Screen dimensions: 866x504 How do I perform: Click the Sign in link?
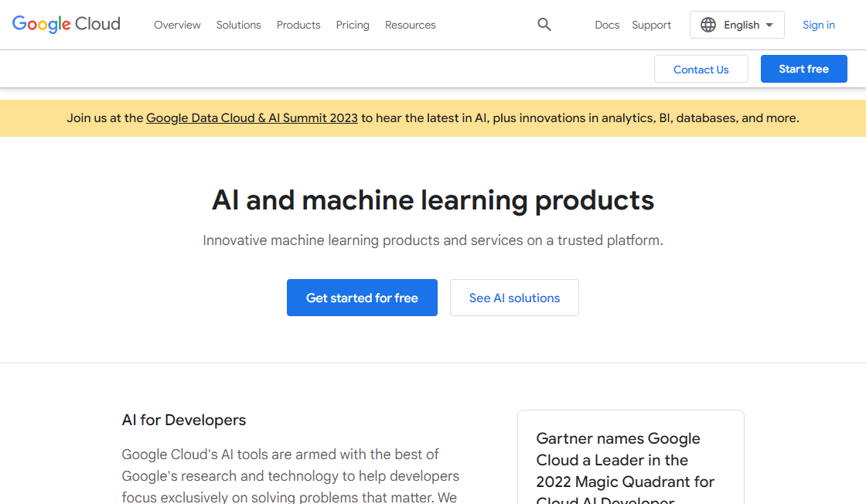tap(818, 25)
